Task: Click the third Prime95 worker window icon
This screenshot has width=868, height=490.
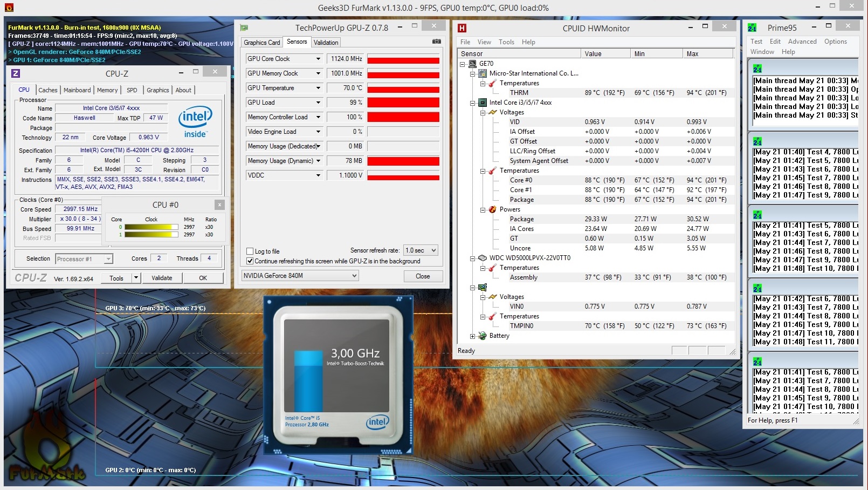Action: [757, 215]
